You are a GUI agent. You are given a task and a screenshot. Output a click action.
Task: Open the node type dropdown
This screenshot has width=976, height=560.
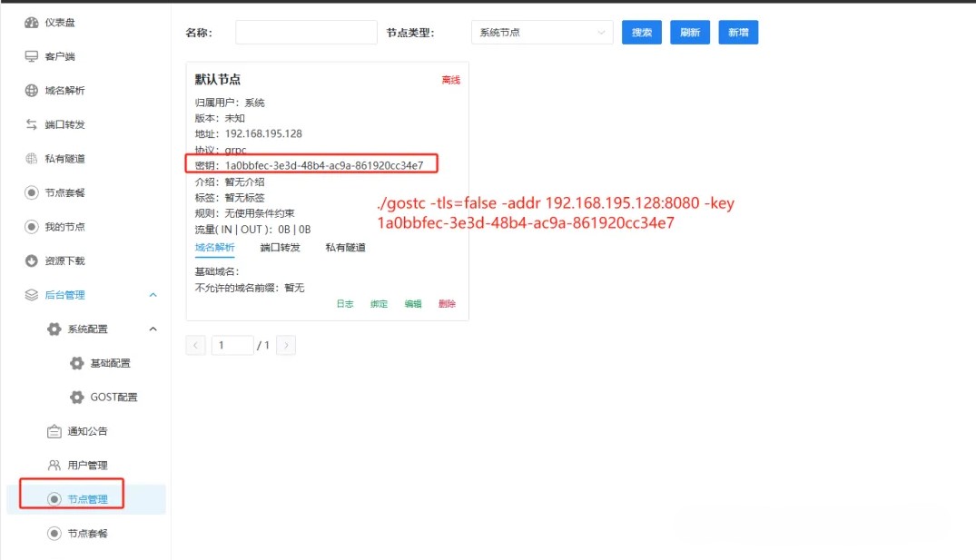pos(542,33)
